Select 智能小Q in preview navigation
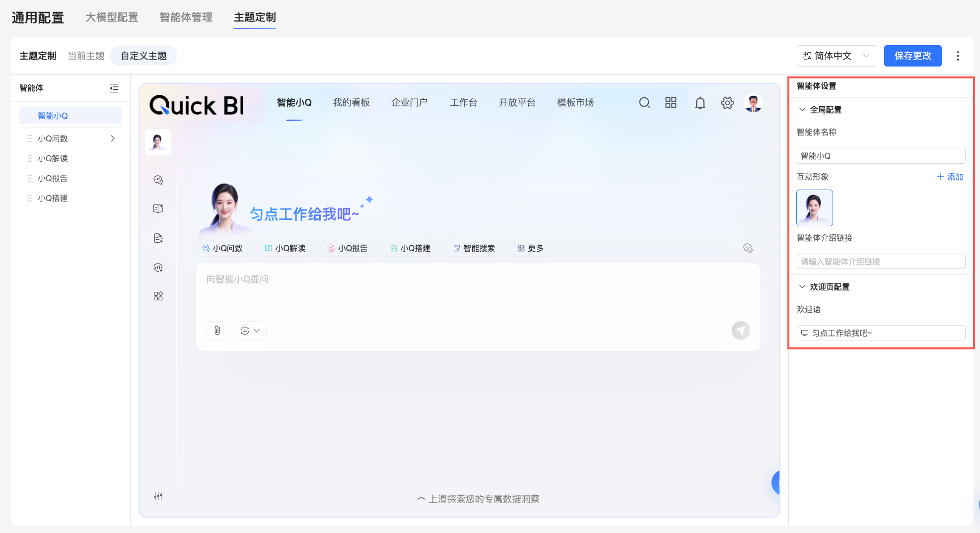The height and width of the screenshot is (533, 980). [294, 103]
